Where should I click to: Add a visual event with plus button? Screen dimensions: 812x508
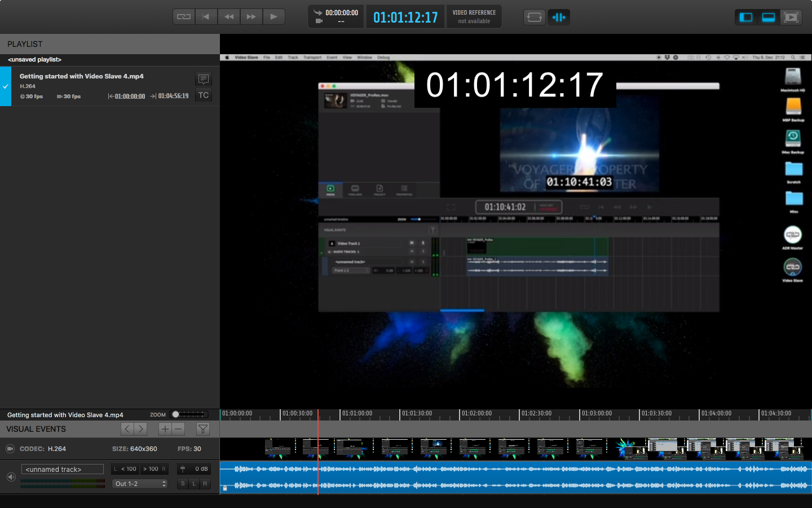[165, 429]
